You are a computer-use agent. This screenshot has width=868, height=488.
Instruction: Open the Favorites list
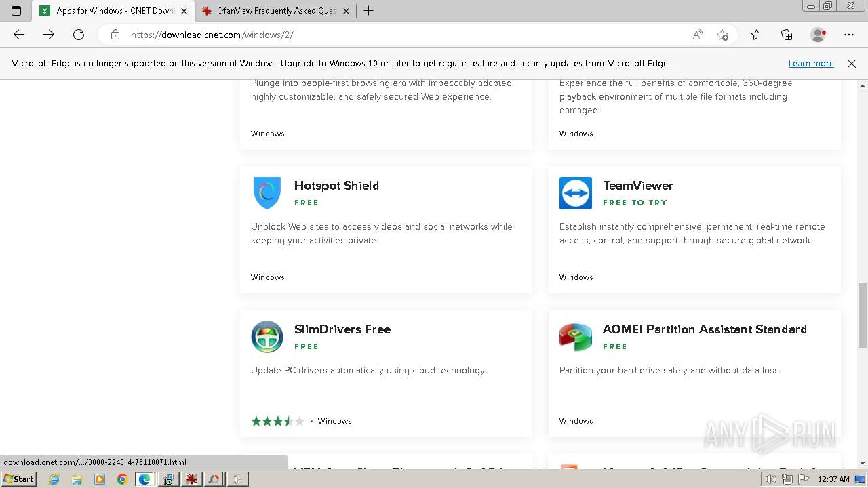point(757,35)
